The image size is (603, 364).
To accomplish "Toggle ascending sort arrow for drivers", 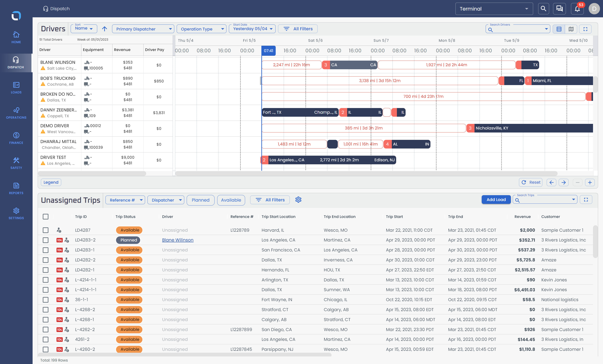I will pyautogui.click(x=105, y=29).
